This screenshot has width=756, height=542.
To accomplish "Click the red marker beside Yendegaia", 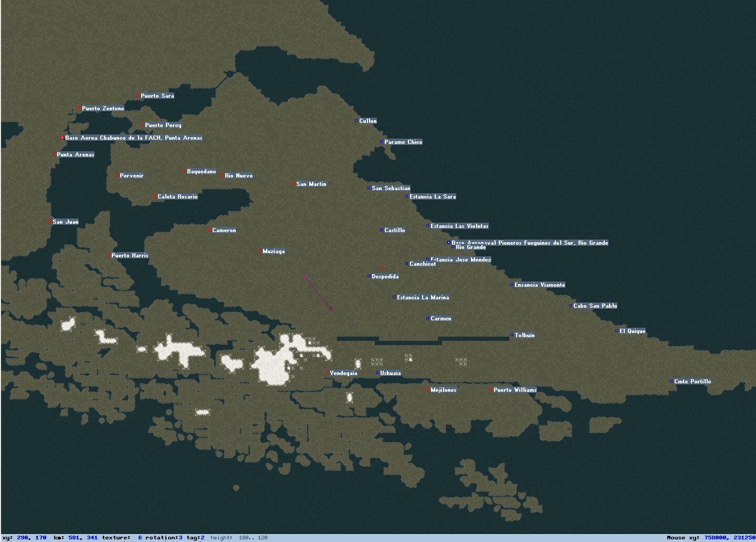I will tap(327, 373).
